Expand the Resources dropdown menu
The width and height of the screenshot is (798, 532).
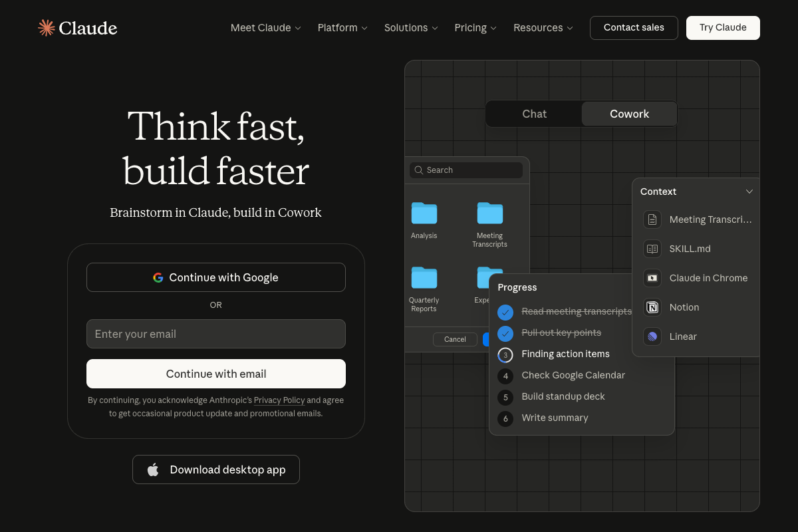click(543, 28)
